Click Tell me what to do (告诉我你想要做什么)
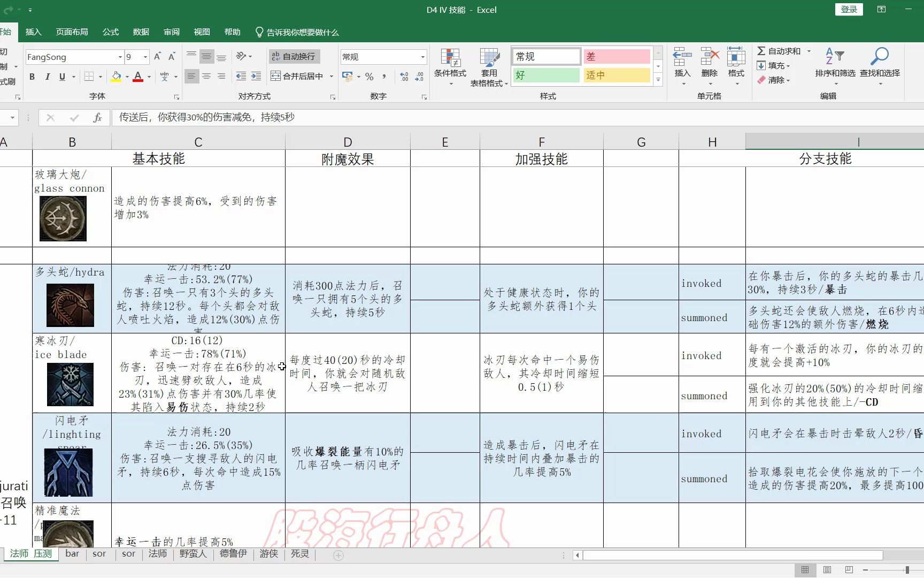Image resolution: width=924 pixels, height=578 pixels. point(297,32)
